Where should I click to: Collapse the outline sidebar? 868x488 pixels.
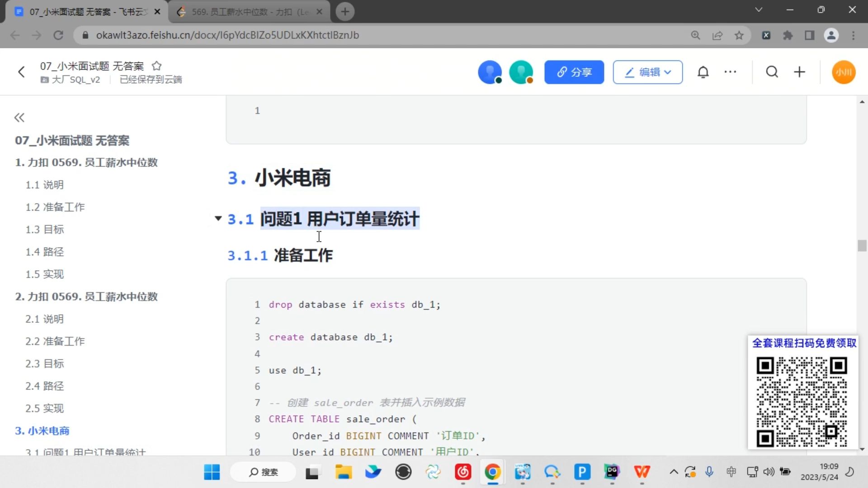pyautogui.click(x=19, y=118)
